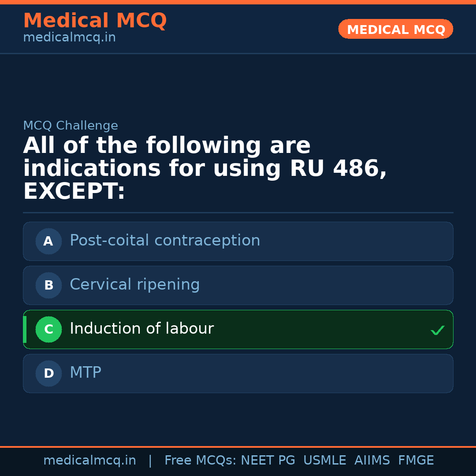The image size is (476, 476).
Task: Click FMGE in the footer
Action: click(x=416, y=461)
